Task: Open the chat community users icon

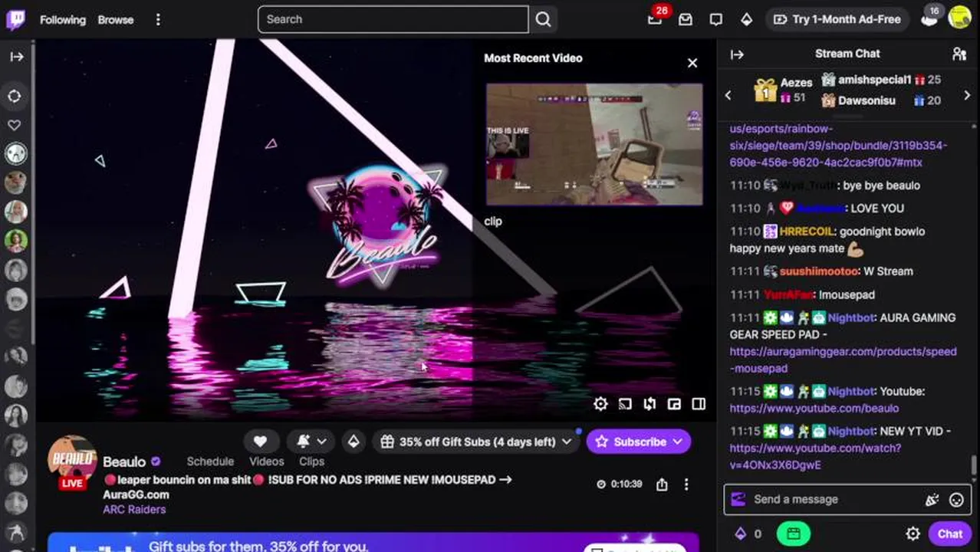Action: tap(959, 54)
